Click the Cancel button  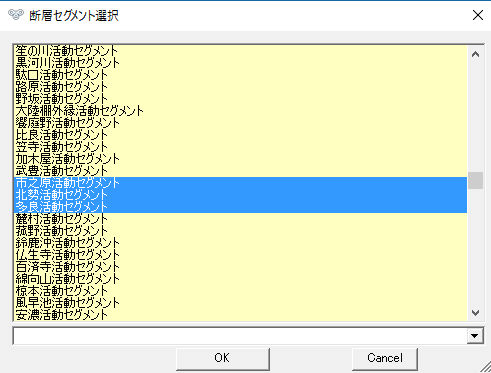pos(385,358)
